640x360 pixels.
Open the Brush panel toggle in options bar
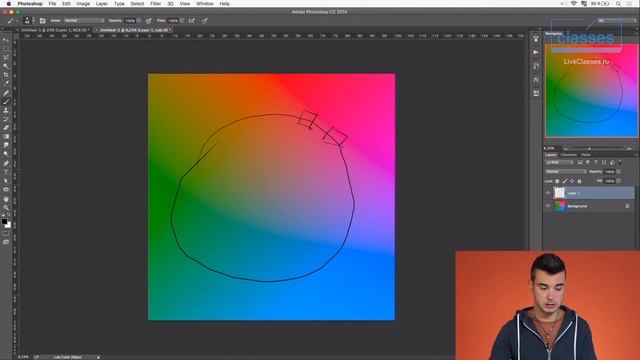coord(42,20)
